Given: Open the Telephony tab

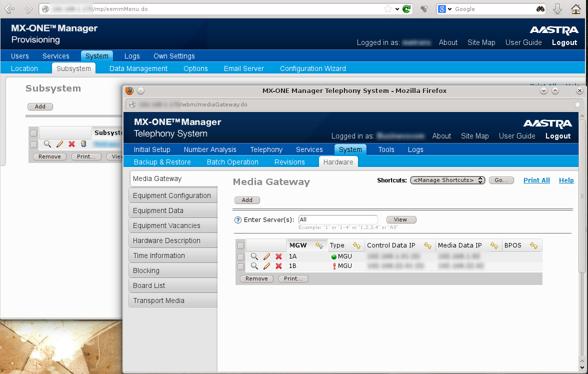Looking at the screenshot, I should (x=266, y=149).
